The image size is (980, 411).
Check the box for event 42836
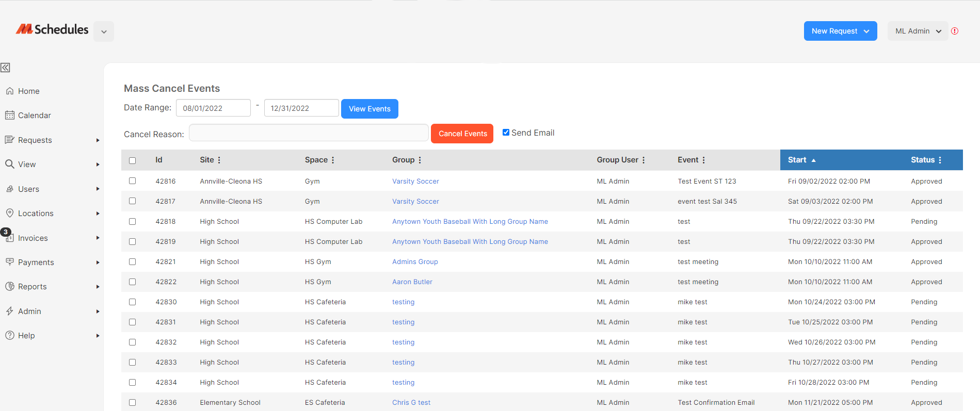(x=133, y=402)
